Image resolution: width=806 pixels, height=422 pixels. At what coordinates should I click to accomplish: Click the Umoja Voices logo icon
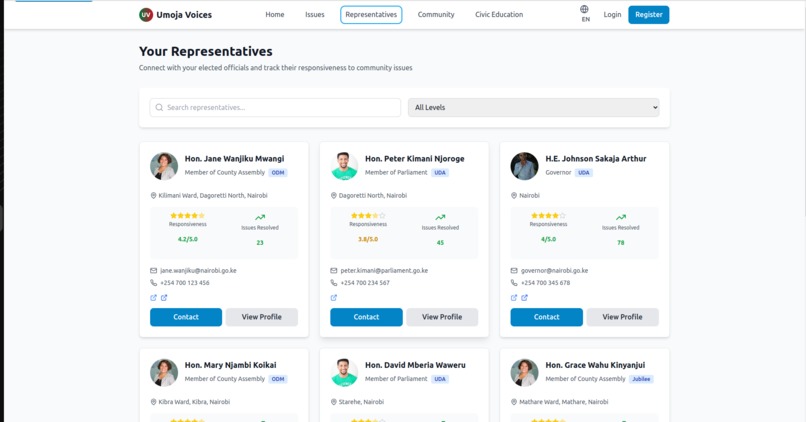pos(146,15)
